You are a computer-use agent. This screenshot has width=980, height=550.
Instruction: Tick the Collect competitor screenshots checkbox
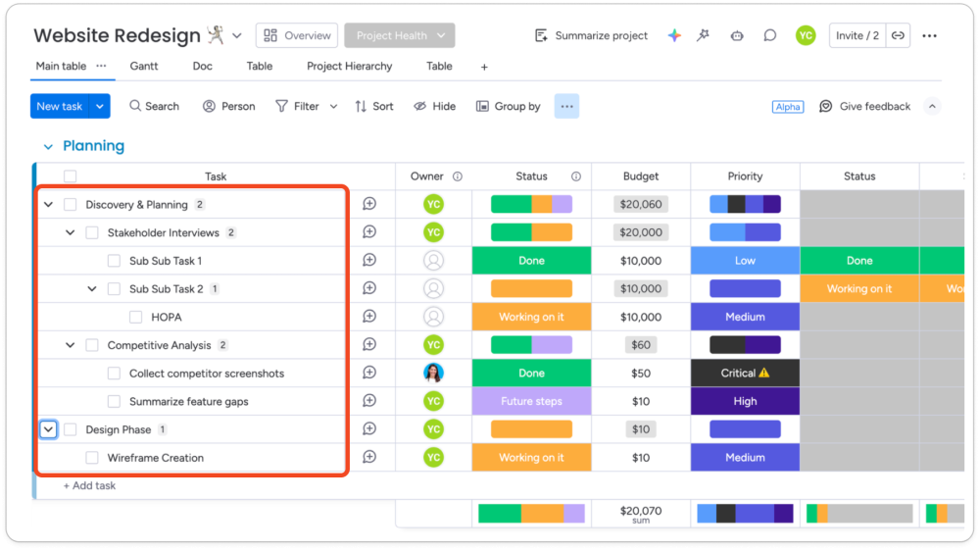pos(115,374)
